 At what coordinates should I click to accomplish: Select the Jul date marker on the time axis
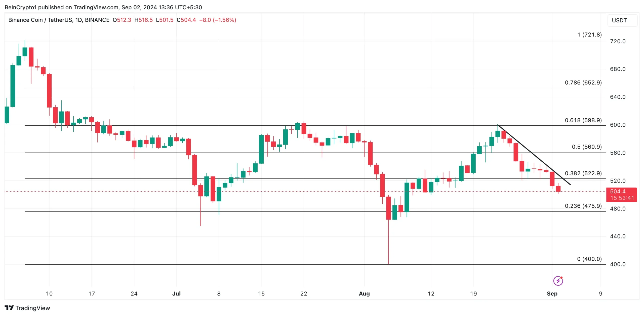176,294
